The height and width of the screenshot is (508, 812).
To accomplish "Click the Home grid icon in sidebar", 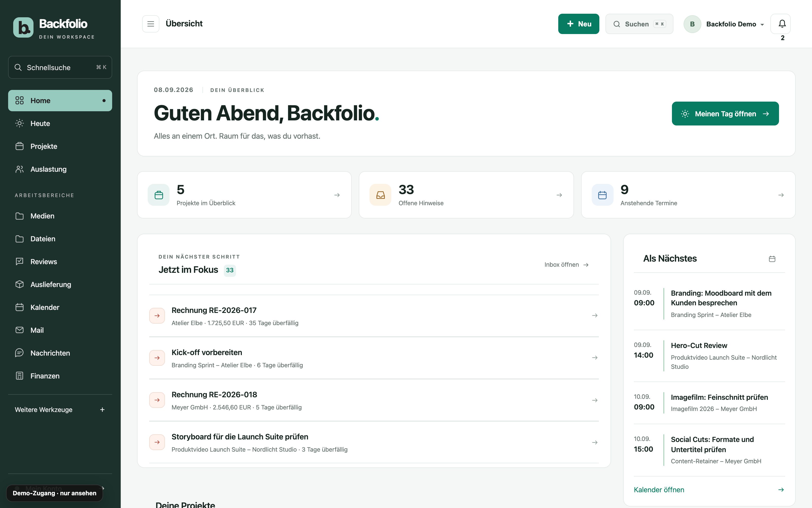I will click(x=20, y=101).
